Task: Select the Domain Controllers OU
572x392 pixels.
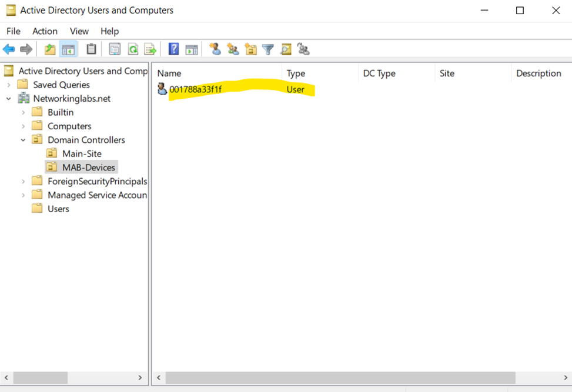Action: (x=86, y=140)
